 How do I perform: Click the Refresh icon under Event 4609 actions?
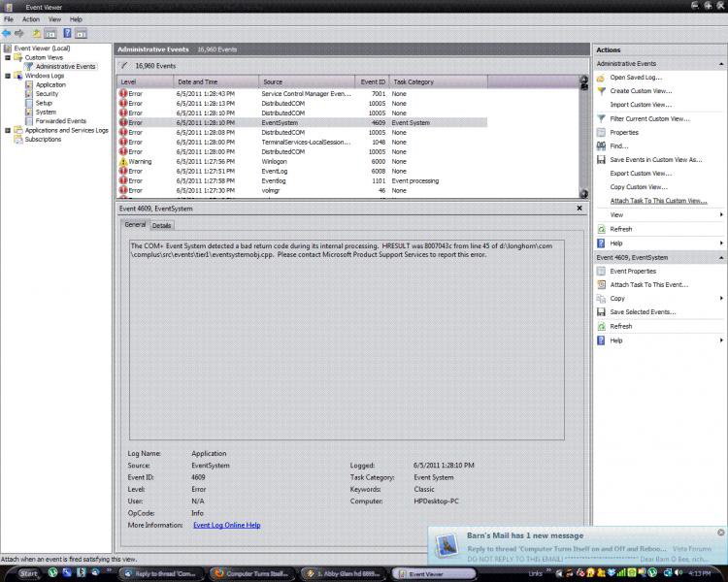pos(601,326)
